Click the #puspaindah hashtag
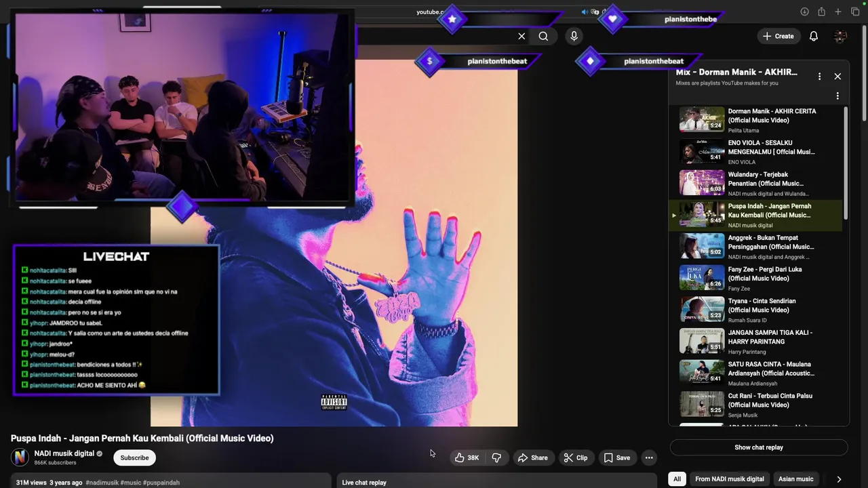The height and width of the screenshot is (488, 868). pos(161,483)
